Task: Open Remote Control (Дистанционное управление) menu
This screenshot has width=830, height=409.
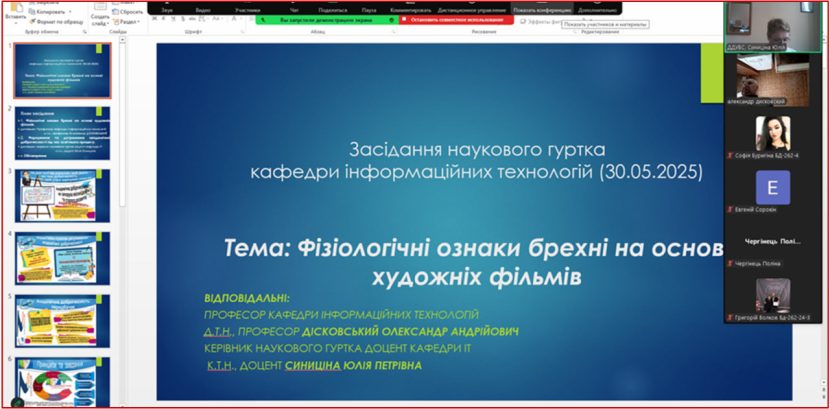Action: [471, 9]
